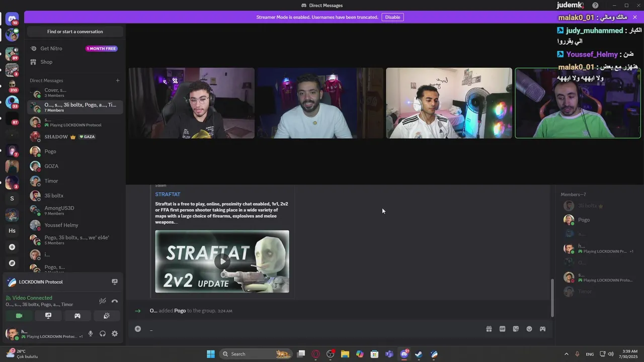Open Help icon in title bar
This screenshot has width=644, height=362.
click(x=595, y=5)
